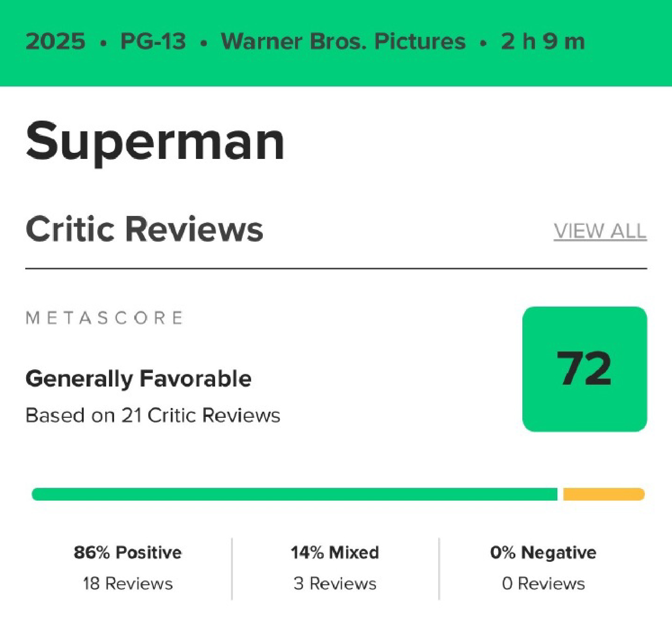Viewport: 672px width, 631px height.
Task: Click the VIEW ALL critic reviews link
Action: [600, 231]
